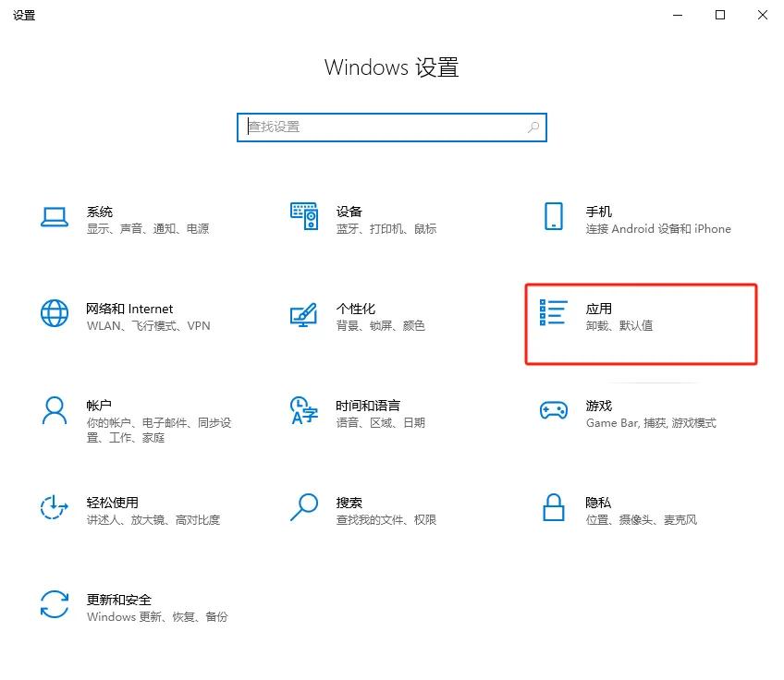Click the 隐私 padlock icon
Viewport: 784px width, 680px height.
tap(554, 507)
